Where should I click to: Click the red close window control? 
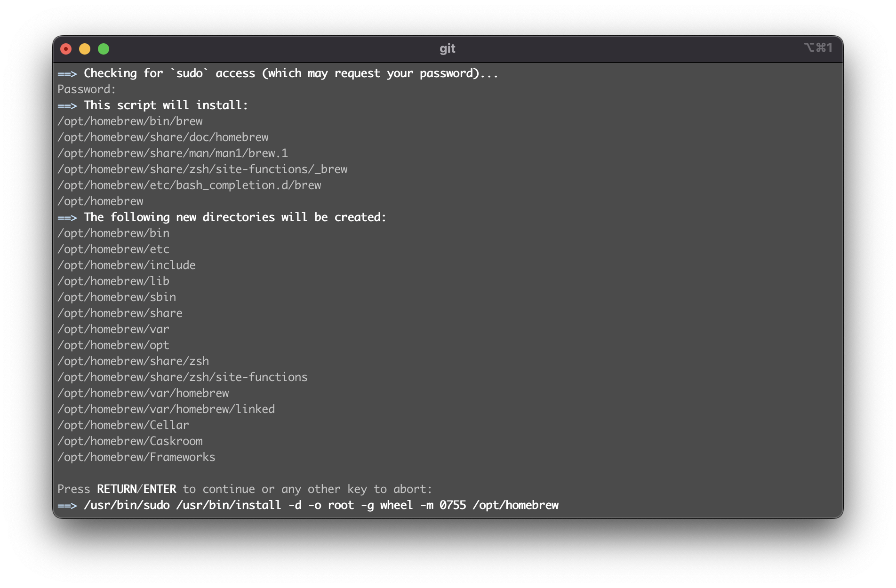pos(66,48)
